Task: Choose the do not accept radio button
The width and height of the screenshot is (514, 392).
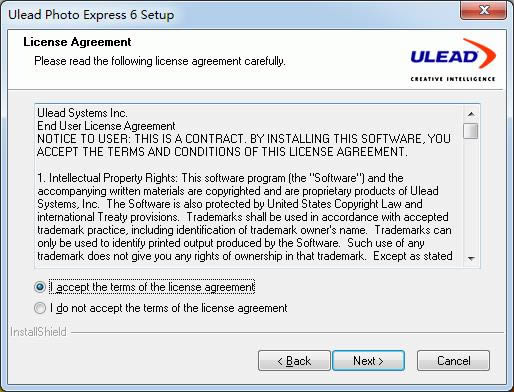Action: [40, 308]
